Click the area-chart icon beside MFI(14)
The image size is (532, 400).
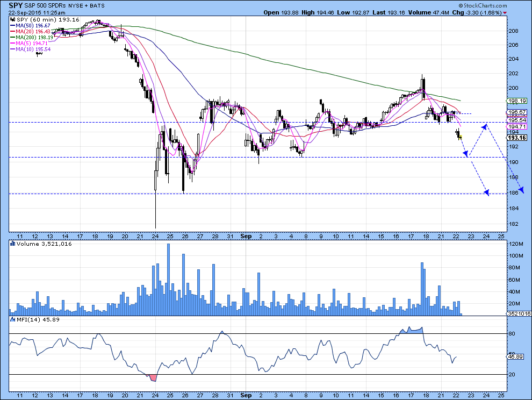tap(13, 319)
